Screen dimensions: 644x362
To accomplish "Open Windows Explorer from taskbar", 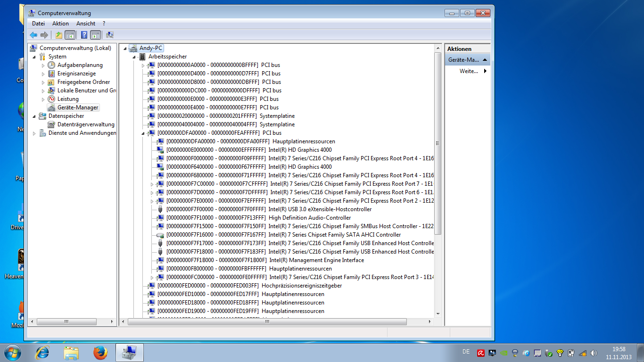I will click(x=72, y=352).
